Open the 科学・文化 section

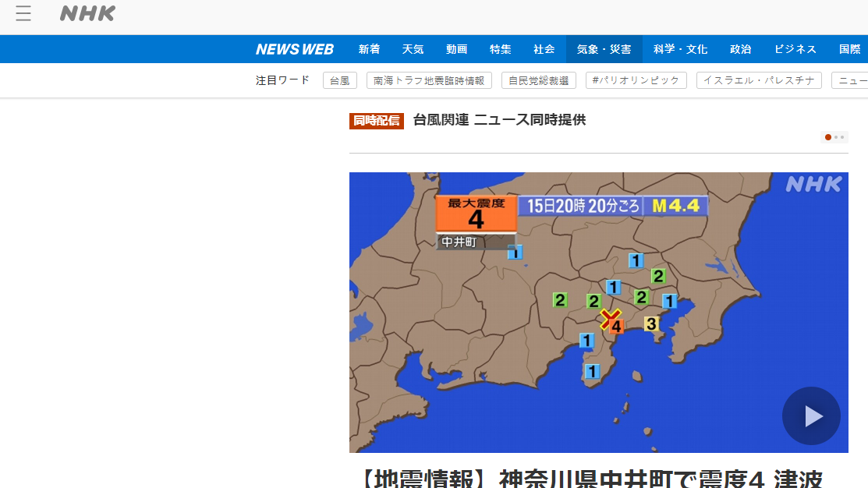(x=680, y=49)
